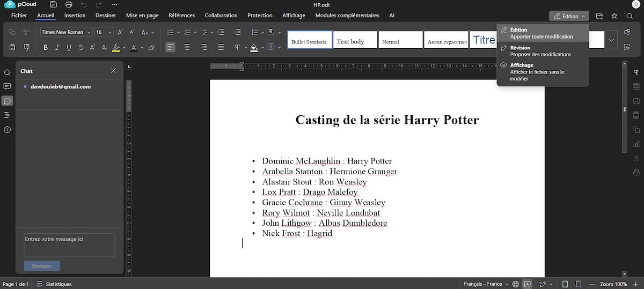Viewport: 644px width, 289px height.
Task: Click the justify alignment icon
Action: click(221, 48)
